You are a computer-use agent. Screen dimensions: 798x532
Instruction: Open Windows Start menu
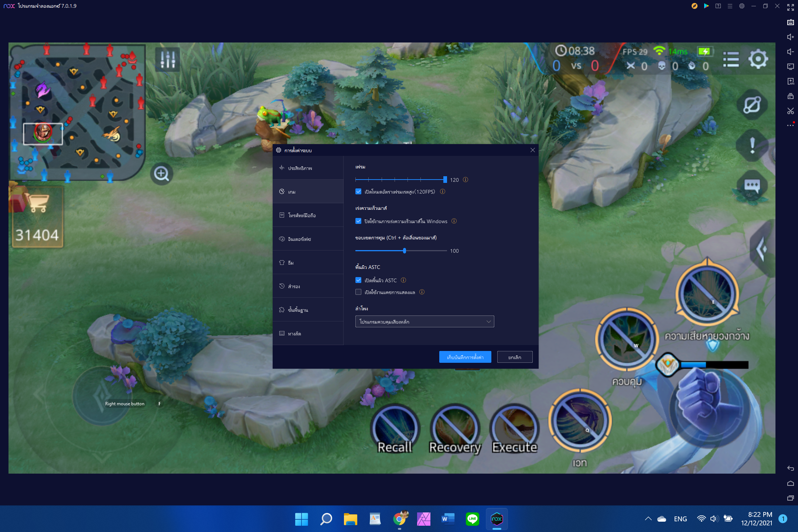301,519
